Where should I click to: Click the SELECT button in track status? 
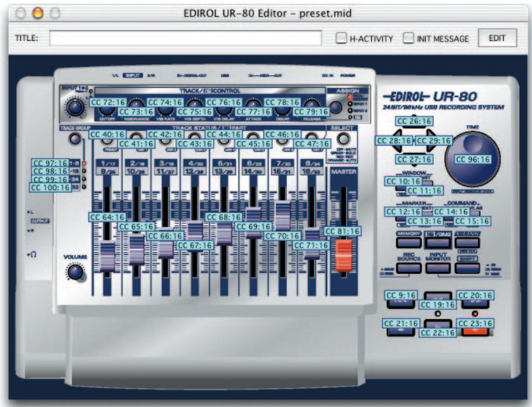coord(344,139)
